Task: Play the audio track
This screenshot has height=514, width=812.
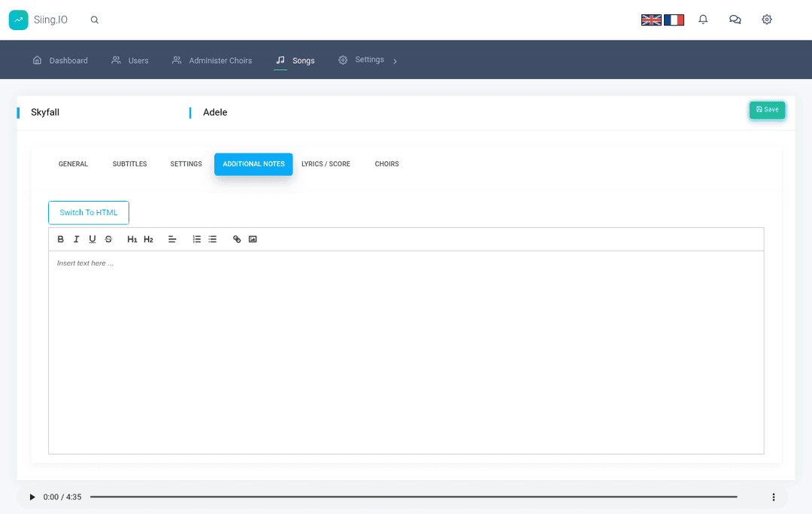Action: [x=32, y=497]
